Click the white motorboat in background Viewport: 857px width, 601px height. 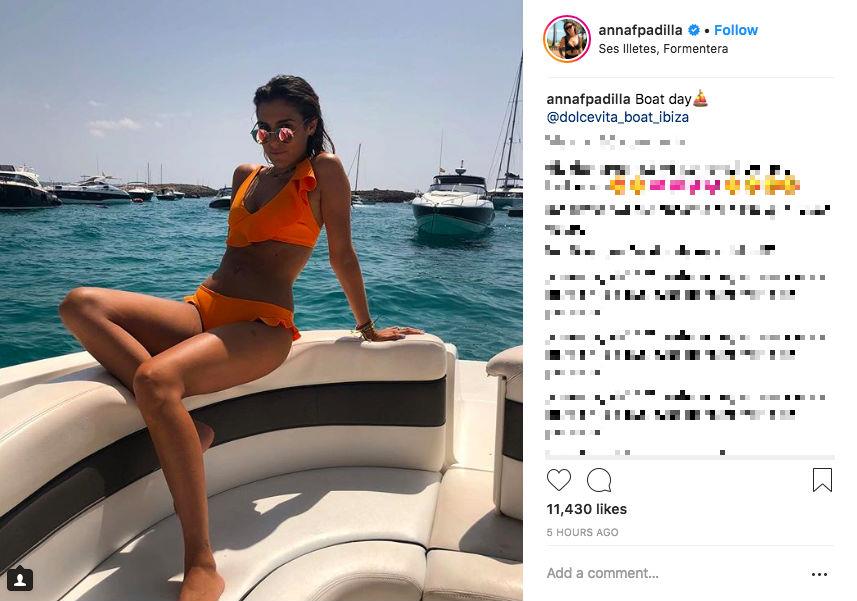(x=453, y=205)
